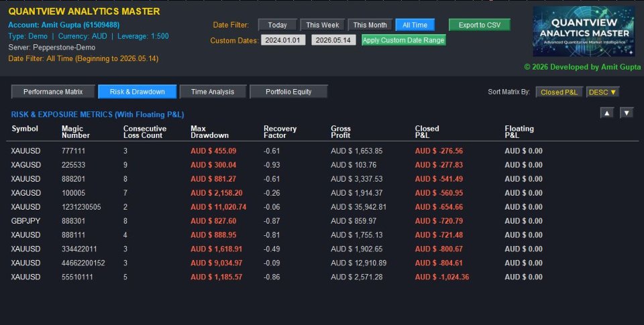Click the Server: Pepperstone-Demo text
Image resolution: width=644 pixels, height=325 pixels.
(52, 47)
